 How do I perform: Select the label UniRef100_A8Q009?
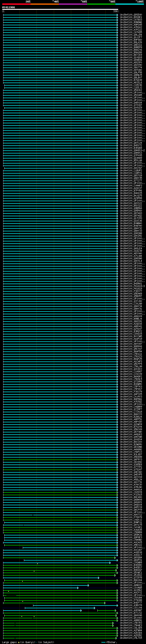(131, 316)
